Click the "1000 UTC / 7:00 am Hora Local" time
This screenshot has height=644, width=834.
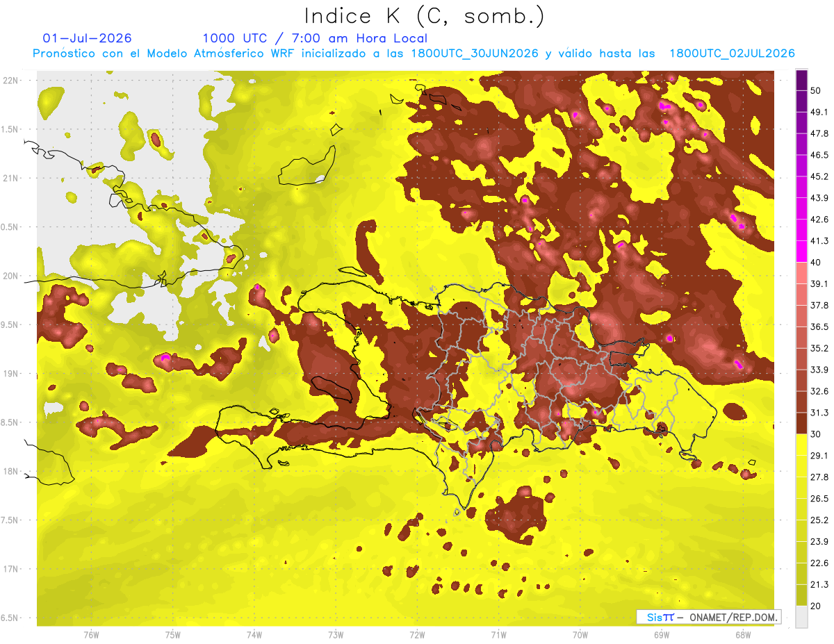[315, 38]
